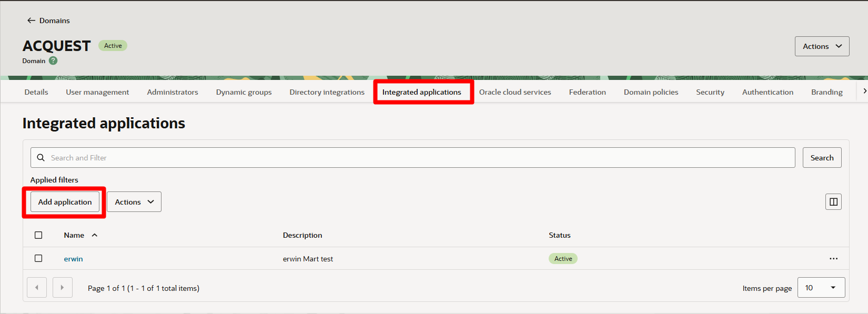Open the Domain help question mark icon
868x314 pixels.
click(x=53, y=60)
